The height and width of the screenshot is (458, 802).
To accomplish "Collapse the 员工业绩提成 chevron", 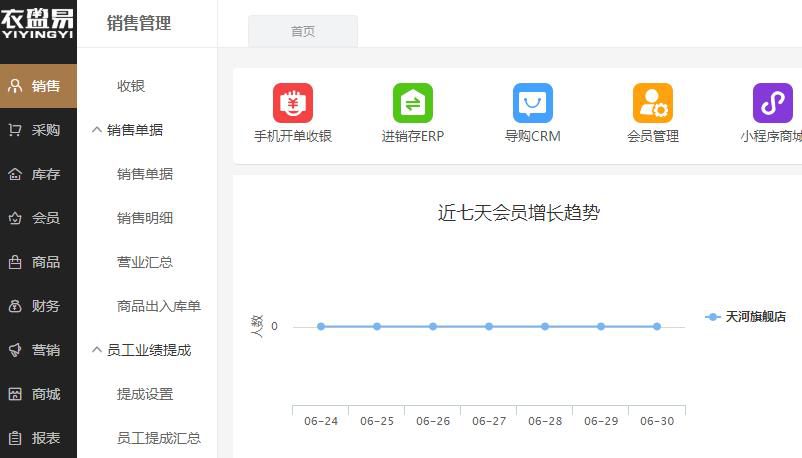I will [97, 350].
